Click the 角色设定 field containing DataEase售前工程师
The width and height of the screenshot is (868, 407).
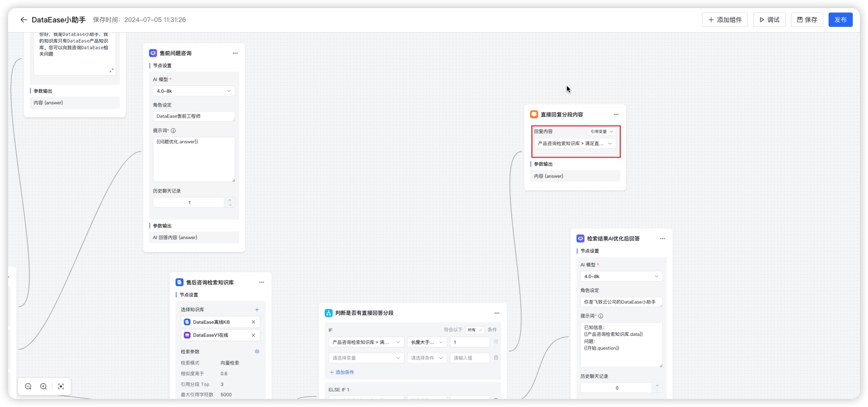pyautogui.click(x=194, y=116)
